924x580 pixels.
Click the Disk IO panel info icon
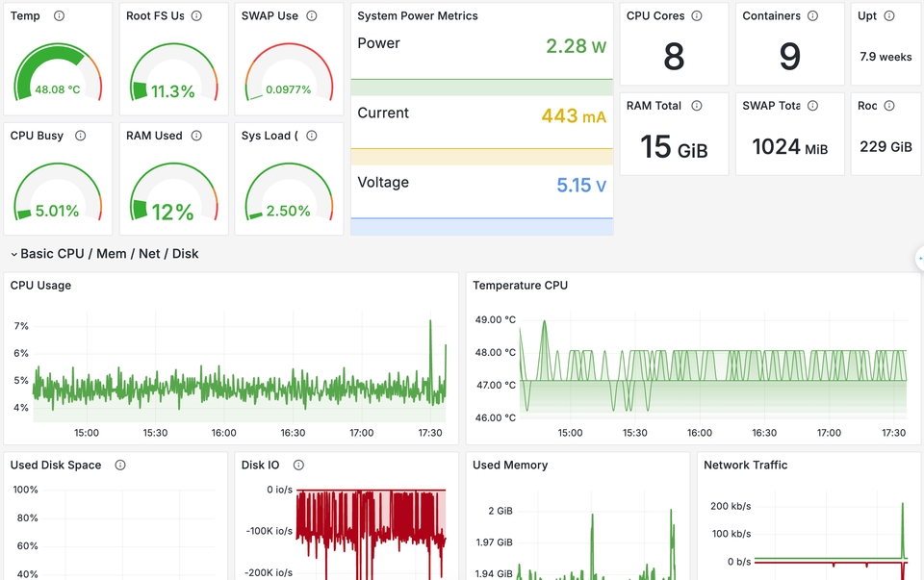[298, 465]
